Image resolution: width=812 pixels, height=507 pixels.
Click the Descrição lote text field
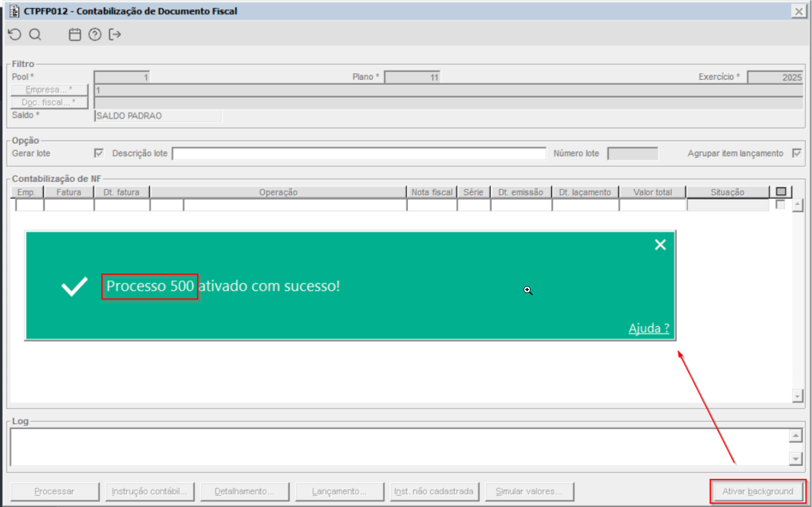(x=359, y=153)
